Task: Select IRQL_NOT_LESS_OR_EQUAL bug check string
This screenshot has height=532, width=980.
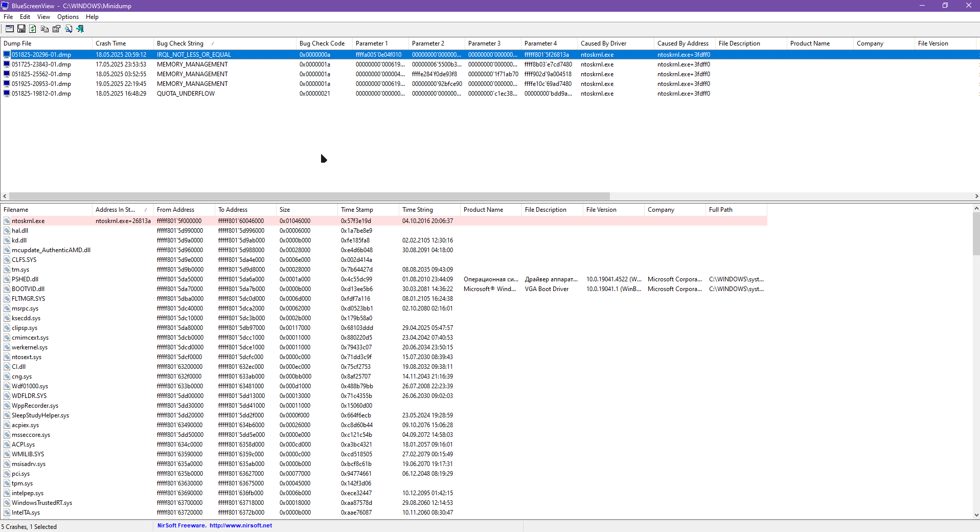Action: [194, 55]
